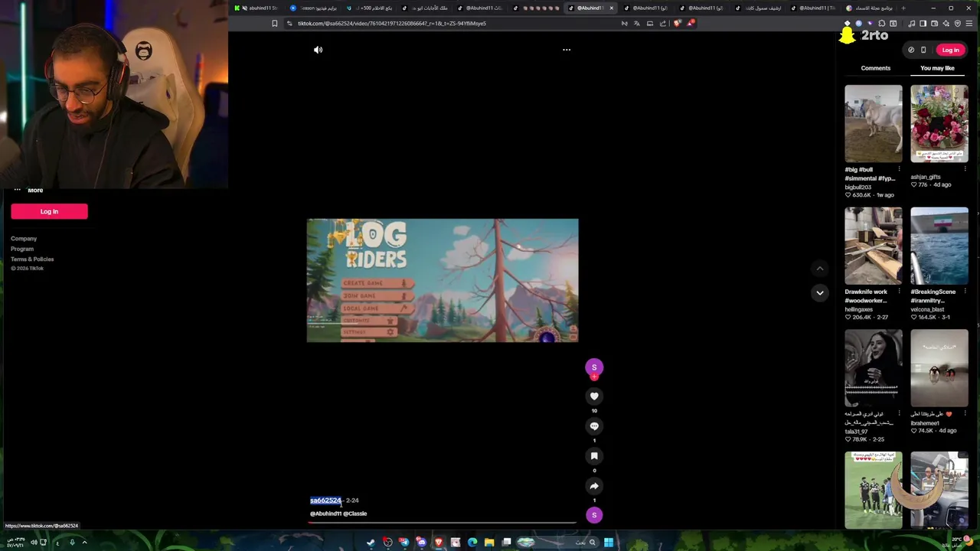Open three-dots menu beside Drawknife work video

pos(899,292)
